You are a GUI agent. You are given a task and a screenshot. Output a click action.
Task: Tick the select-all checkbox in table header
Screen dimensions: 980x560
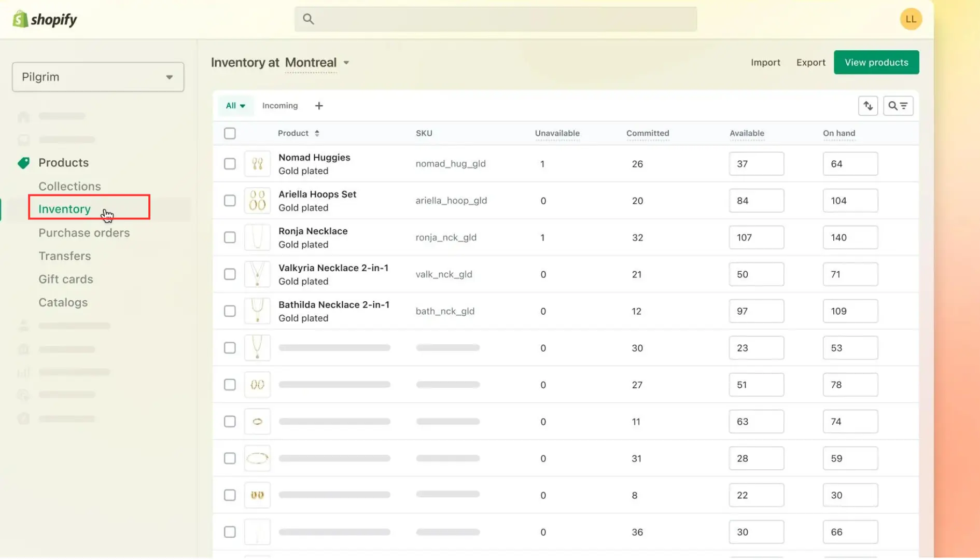pyautogui.click(x=230, y=133)
